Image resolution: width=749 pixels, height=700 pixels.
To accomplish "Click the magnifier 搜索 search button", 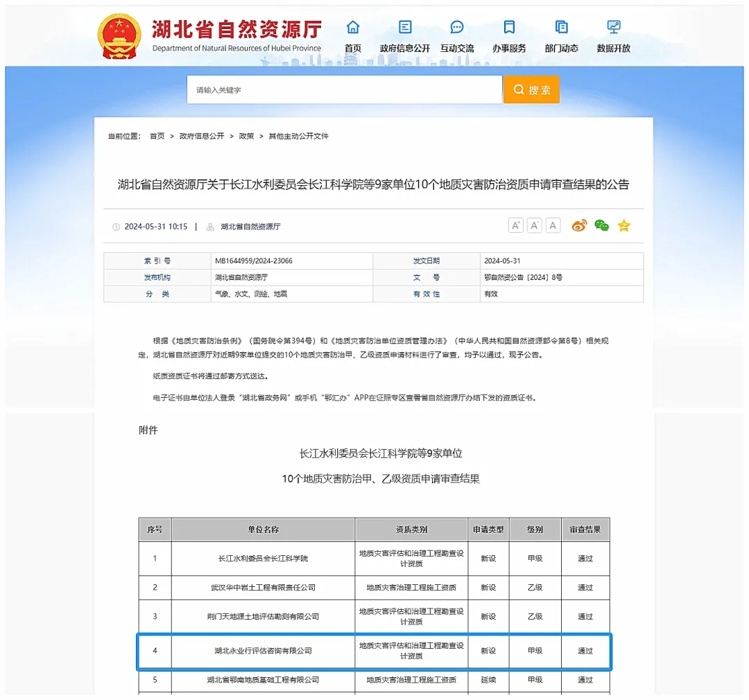I will pos(531,89).
